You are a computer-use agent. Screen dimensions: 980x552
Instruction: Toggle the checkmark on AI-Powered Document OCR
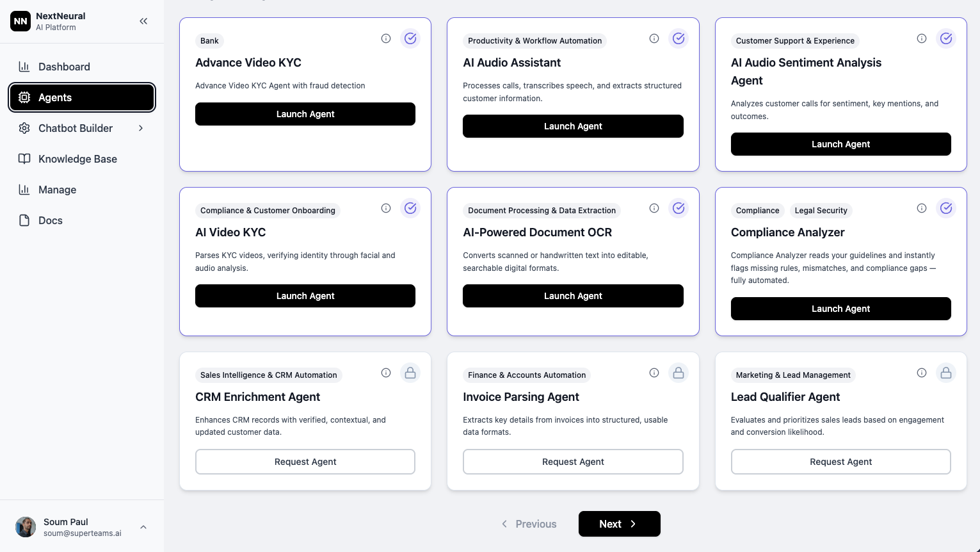tap(679, 208)
